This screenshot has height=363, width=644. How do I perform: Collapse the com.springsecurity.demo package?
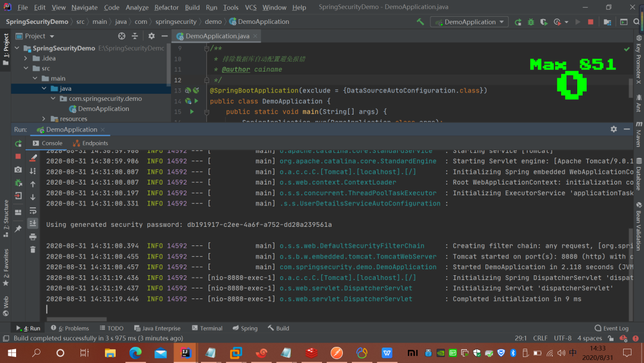click(53, 99)
